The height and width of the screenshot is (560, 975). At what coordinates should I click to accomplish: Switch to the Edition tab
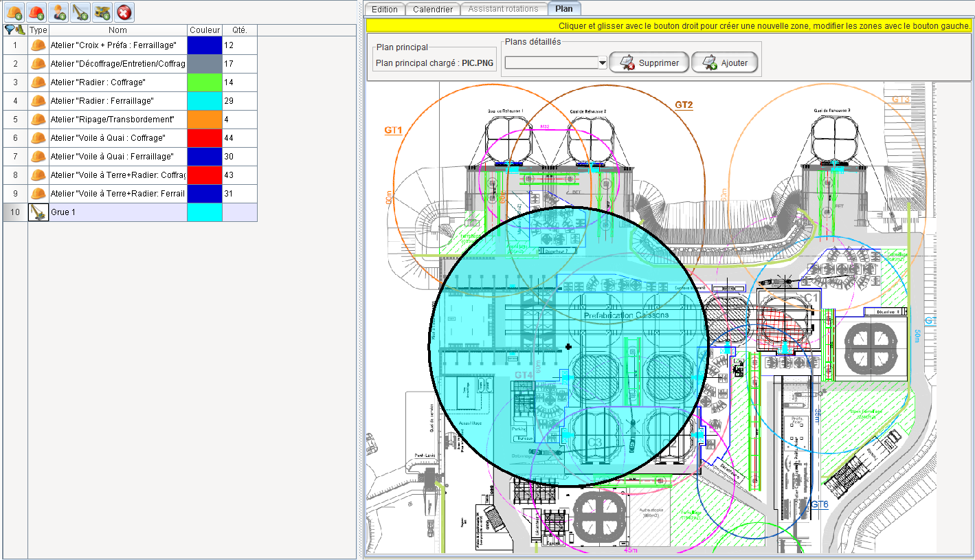tap(385, 9)
